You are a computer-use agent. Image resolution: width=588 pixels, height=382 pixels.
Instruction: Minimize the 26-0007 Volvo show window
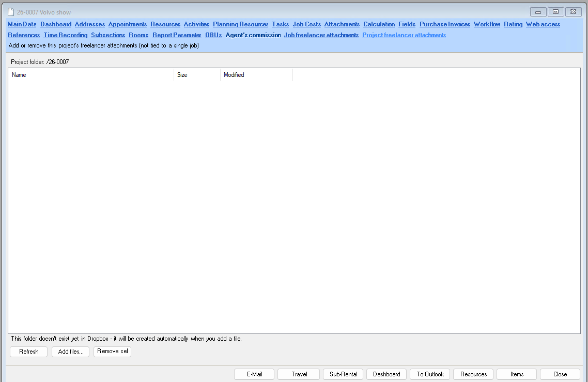[538, 12]
